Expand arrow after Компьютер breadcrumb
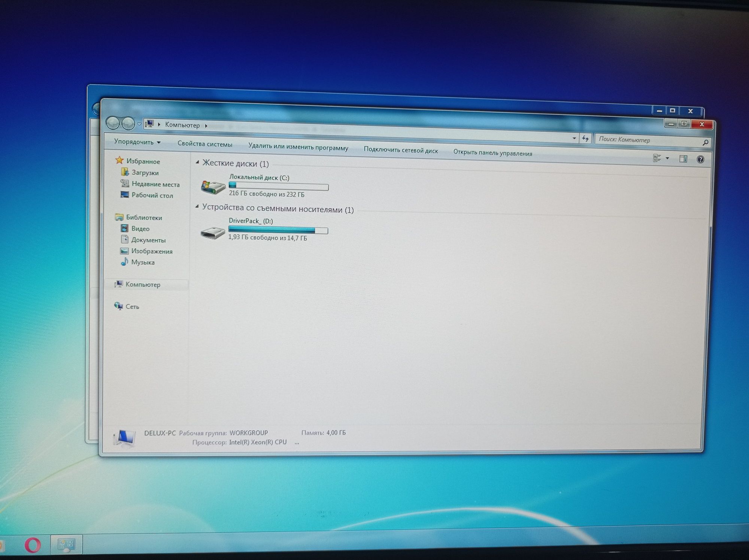 pyautogui.click(x=206, y=126)
